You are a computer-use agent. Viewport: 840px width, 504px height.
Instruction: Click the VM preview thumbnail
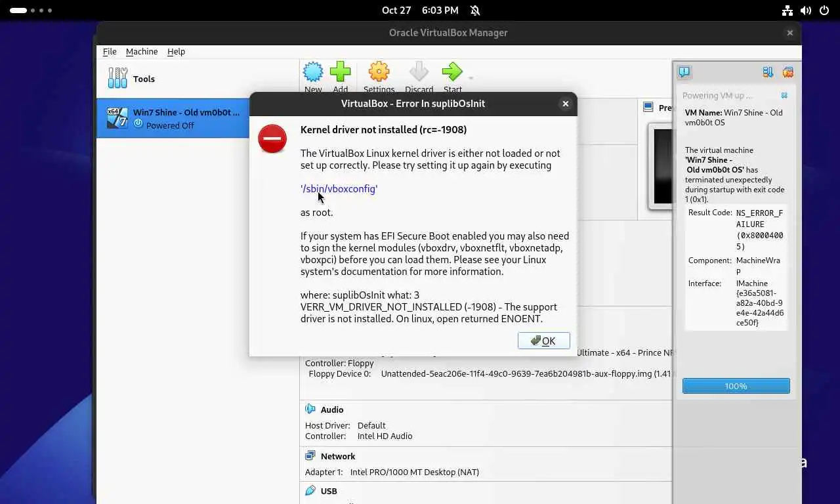pos(660,166)
